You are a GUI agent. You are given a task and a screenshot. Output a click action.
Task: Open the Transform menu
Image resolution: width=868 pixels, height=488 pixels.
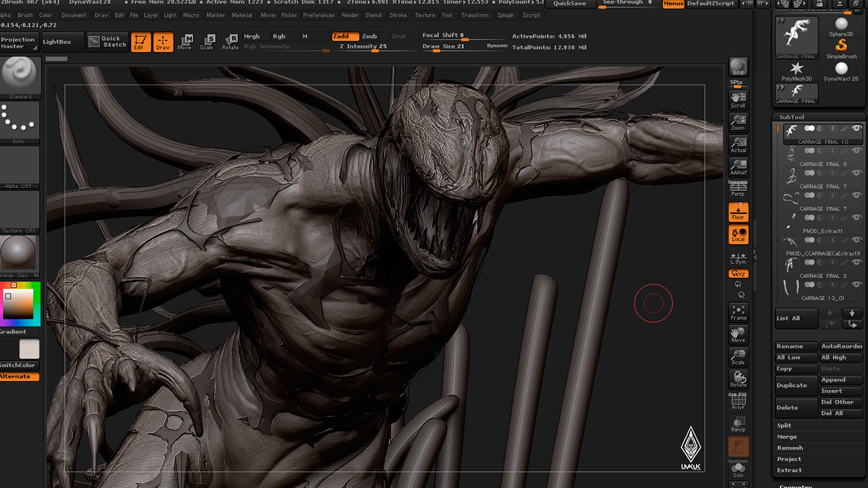475,15
